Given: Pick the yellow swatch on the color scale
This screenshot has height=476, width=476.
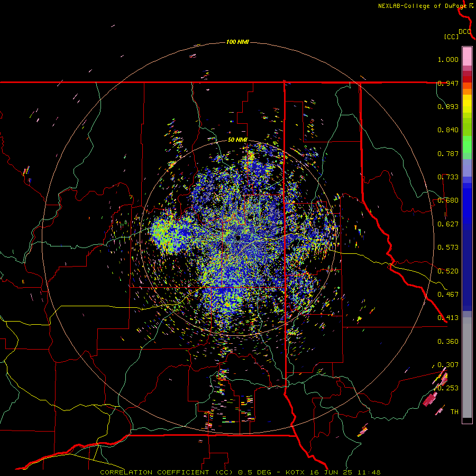Looking at the screenshot, I should click(467, 104).
